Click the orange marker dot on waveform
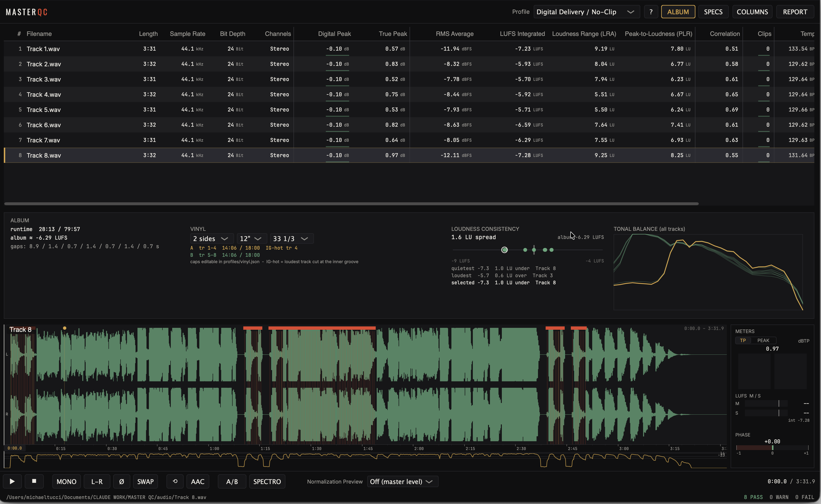The height and width of the screenshot is (504, 821). (65, 328)
